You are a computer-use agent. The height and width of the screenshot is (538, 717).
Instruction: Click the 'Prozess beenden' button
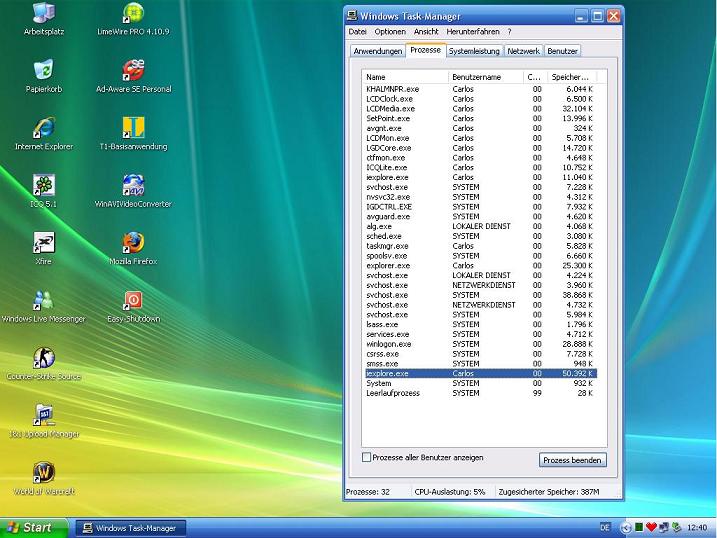573,460
